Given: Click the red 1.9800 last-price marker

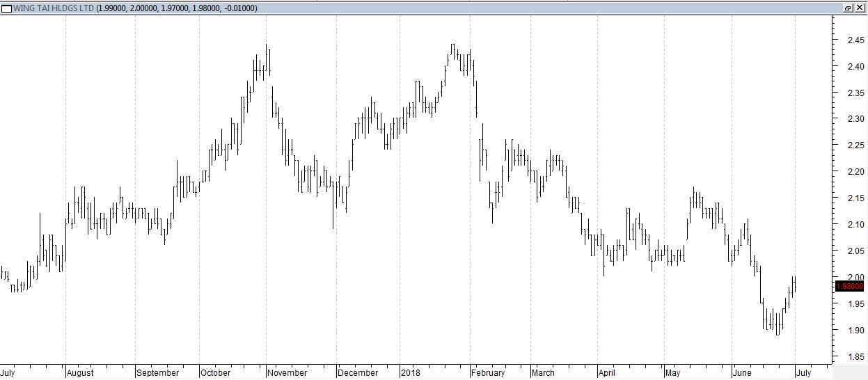Looking at the screenshot, I should 850,286.
